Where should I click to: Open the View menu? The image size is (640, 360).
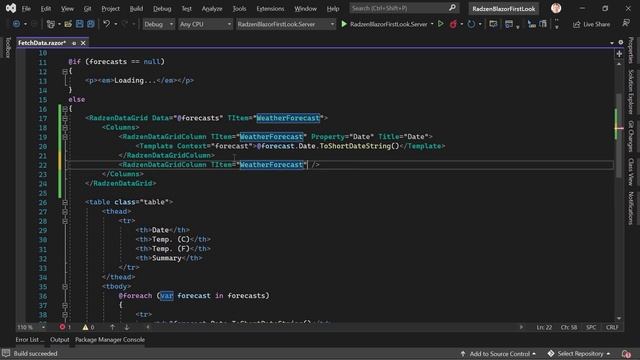pos(67,9)
